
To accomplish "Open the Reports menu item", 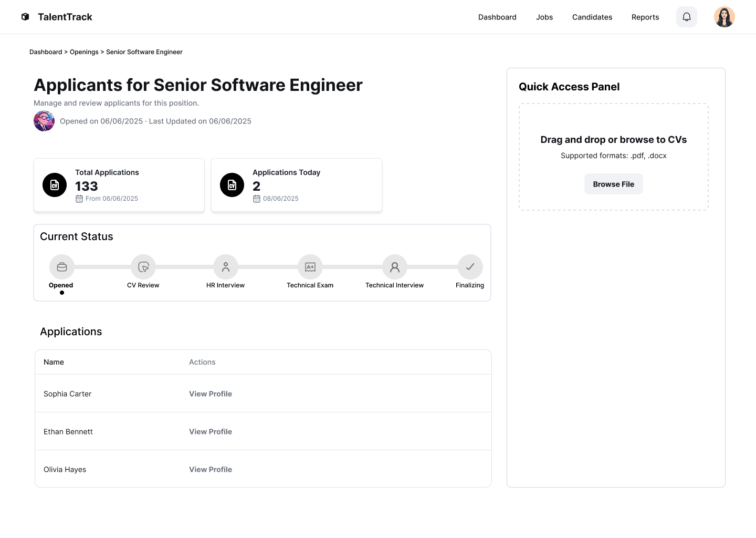I will pyautogui.click(x=645, y=17).
